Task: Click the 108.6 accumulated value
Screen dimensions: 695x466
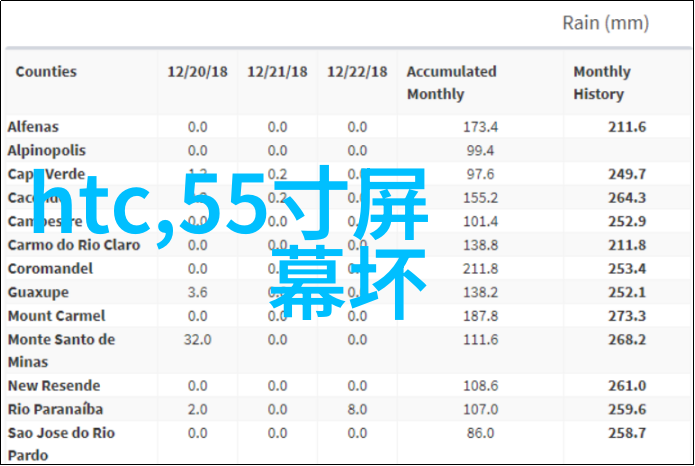Action: [x=480, y=386]
